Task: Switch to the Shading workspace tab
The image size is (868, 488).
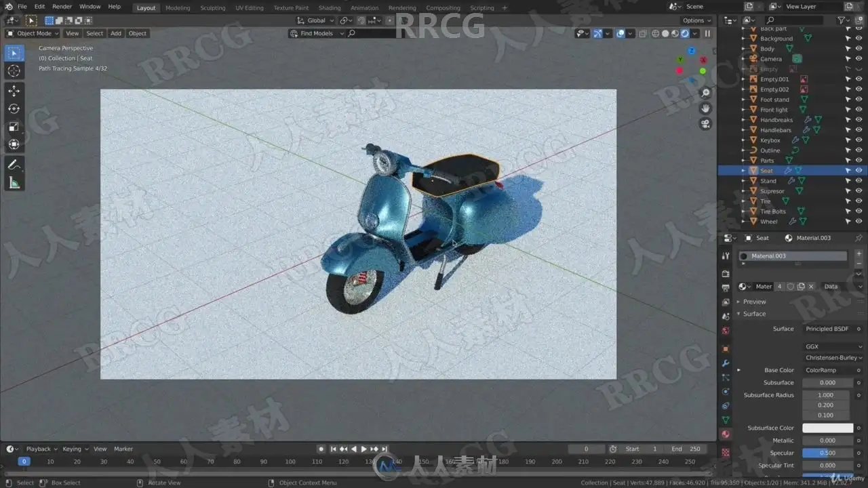Action: click(330, 8)
